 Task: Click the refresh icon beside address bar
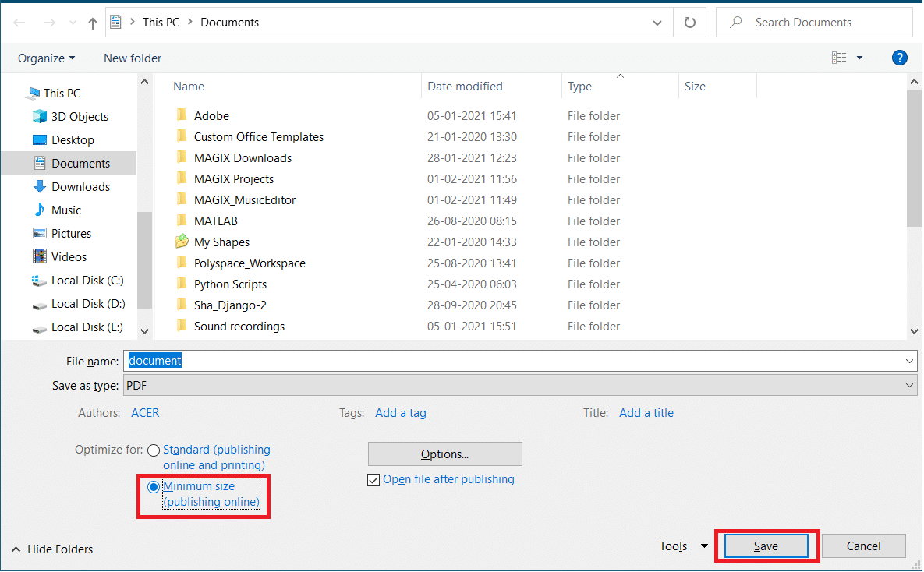coord(689,23)
